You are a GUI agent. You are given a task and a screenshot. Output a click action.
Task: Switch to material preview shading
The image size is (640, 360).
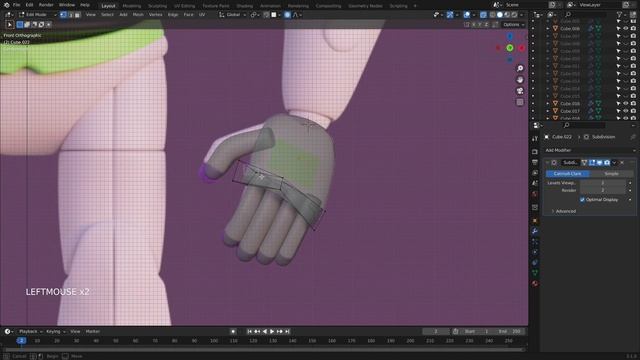(x=507, y=15)
